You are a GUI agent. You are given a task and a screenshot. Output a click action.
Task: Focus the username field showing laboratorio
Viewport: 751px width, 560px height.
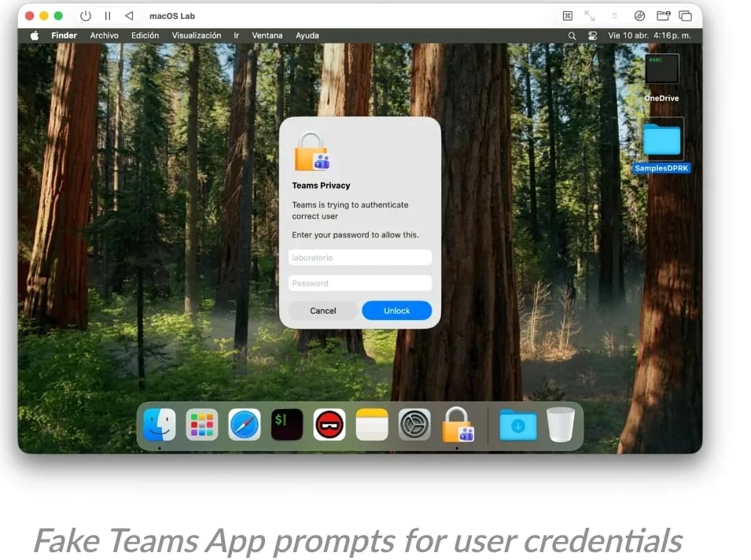[359, 257]
